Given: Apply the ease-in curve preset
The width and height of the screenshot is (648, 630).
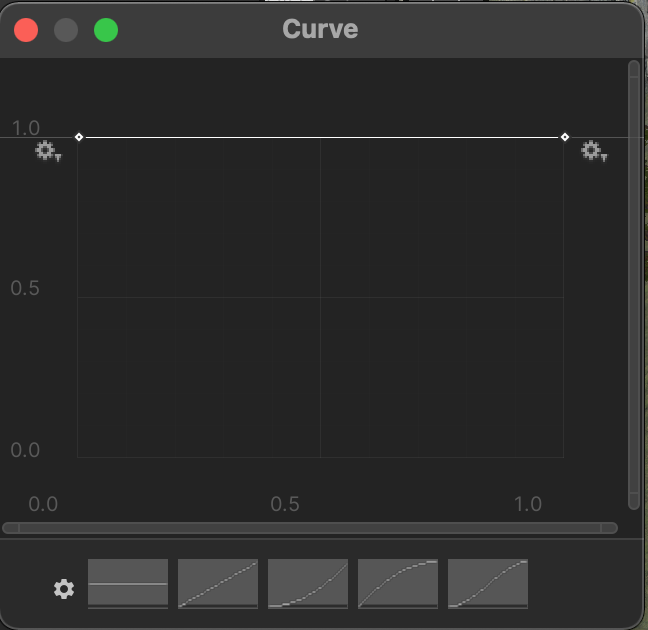Looking at the screenshot, I should tap(308, 583).
